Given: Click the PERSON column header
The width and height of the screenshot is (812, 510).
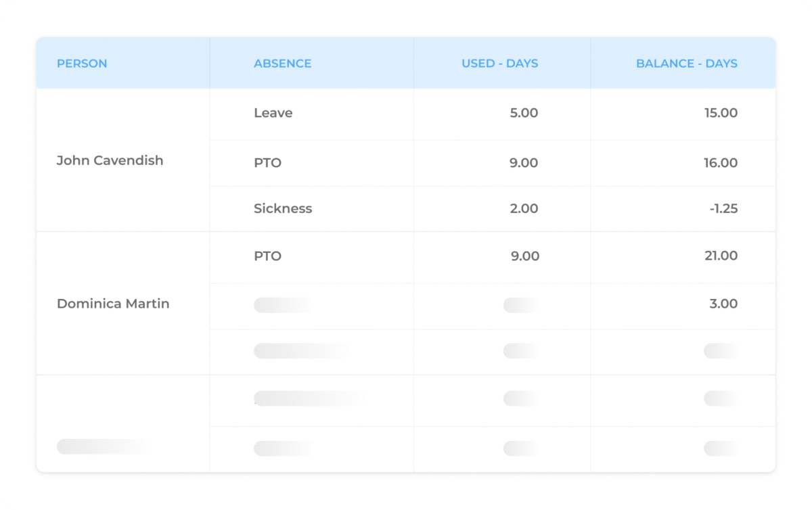Looking at the screenshot, I should (x=82, y=64).
